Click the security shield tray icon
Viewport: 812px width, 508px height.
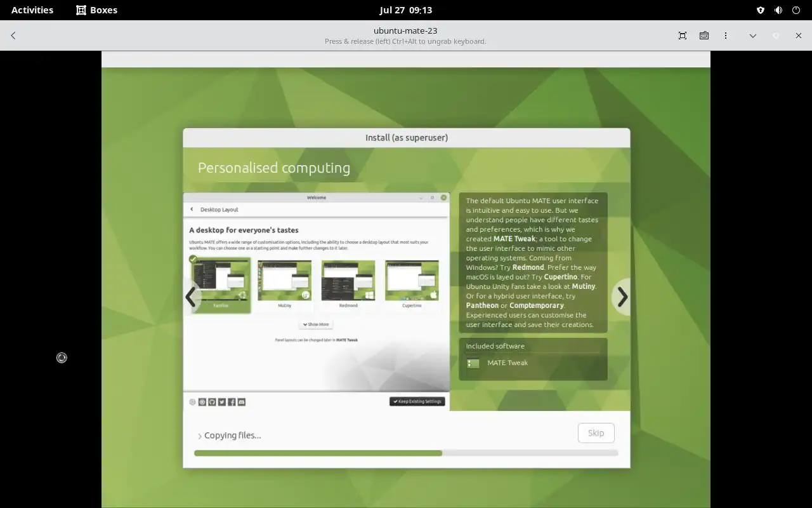coord(761,10)
